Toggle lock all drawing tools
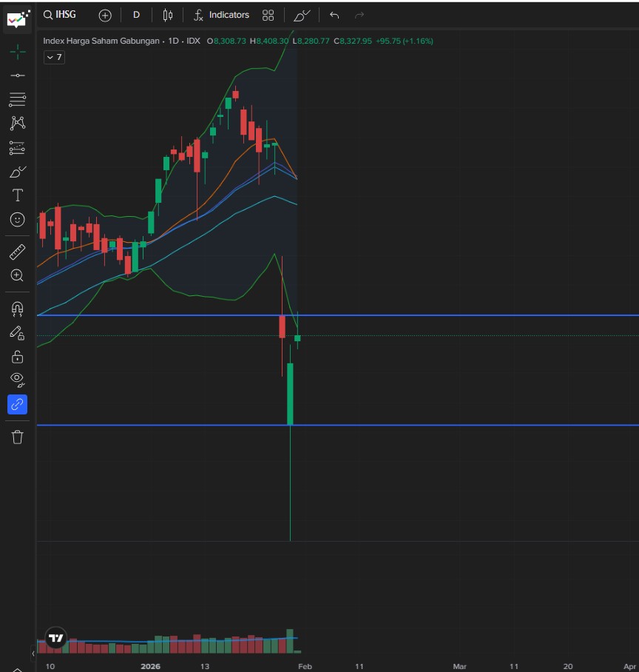Viewport: 639px width, 672px height. pyautogui.click(x=18, y=357)
